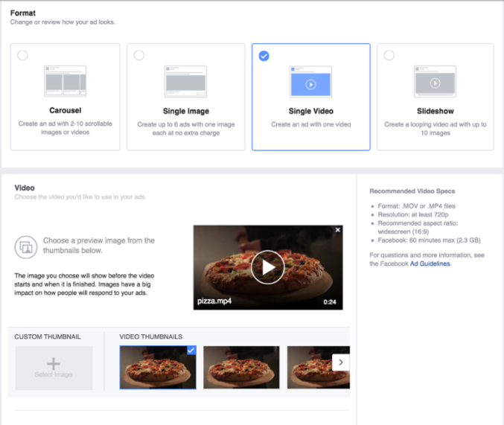
Task: Click the blue checkmark on the first thumbnail
Action: pos(191,350)
